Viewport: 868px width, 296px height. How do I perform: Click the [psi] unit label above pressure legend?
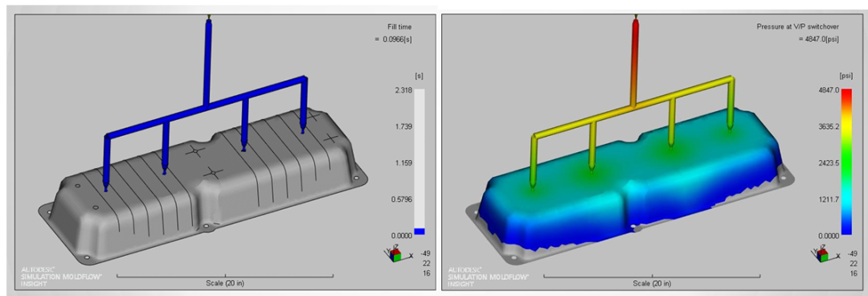pyautogui.click(x=846, y=76)
